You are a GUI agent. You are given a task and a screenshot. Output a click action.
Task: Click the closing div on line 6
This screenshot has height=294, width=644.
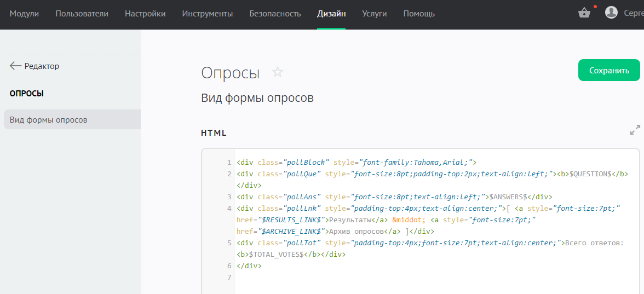pyautogui.click(x=249, y=266)
